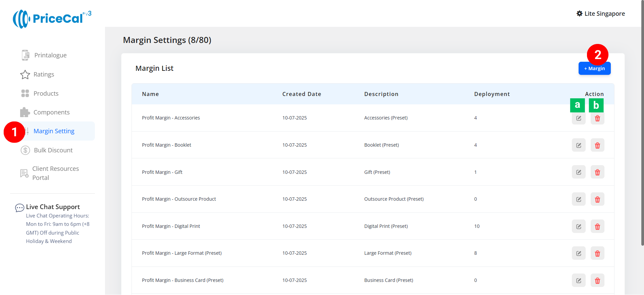Click the edit icon for Profit Margin - Booklet
The height and width of the screenshot is (295, 644).
click(x=578, y=145)
